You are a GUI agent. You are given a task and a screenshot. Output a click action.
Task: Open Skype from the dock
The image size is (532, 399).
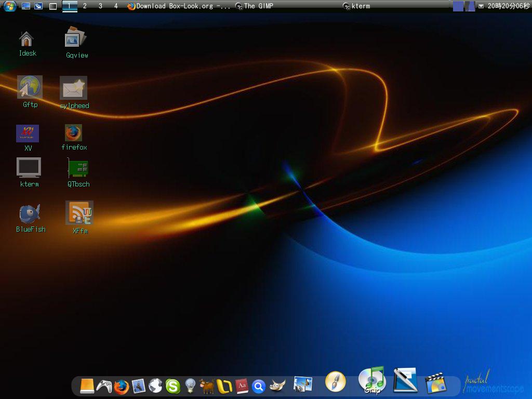point(173,386)
